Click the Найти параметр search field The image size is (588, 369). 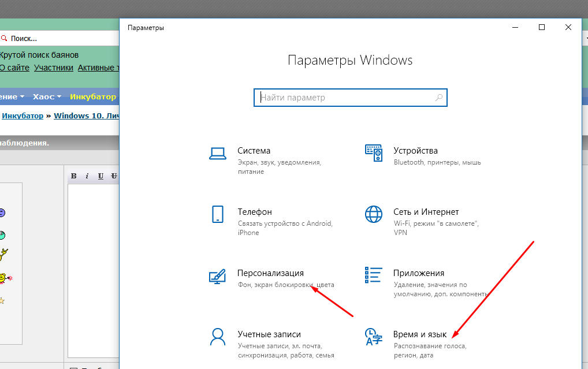(x=350, y=98)
